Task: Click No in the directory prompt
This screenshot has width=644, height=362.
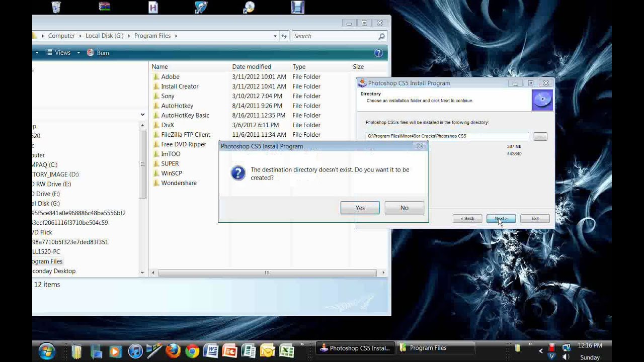Action: pyautogui.click(x=405, y=208)
